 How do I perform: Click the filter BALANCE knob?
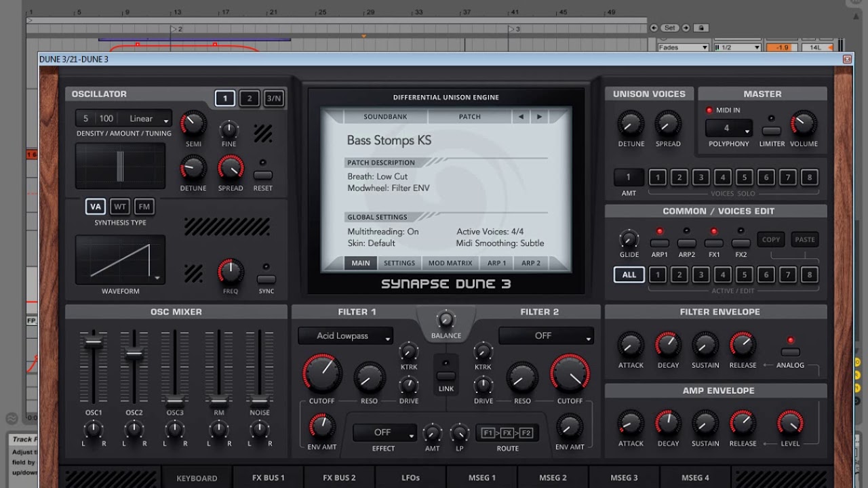446,319
